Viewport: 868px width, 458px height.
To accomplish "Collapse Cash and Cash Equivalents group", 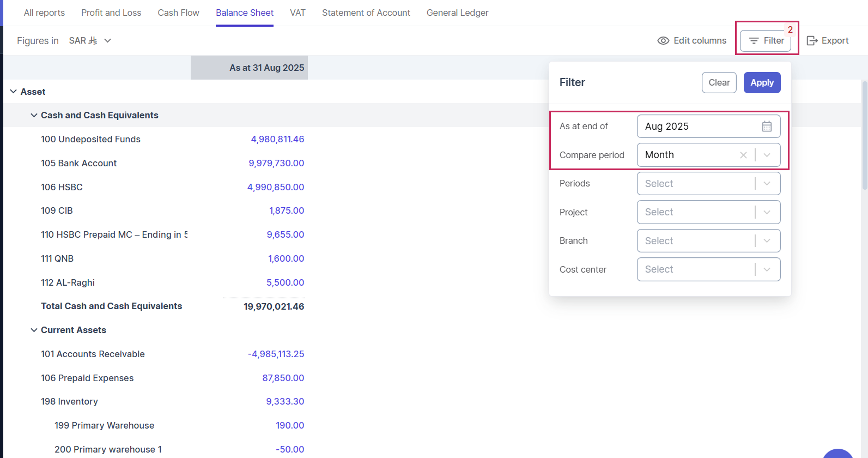I will pyautogui.click(x=34, y=116).
